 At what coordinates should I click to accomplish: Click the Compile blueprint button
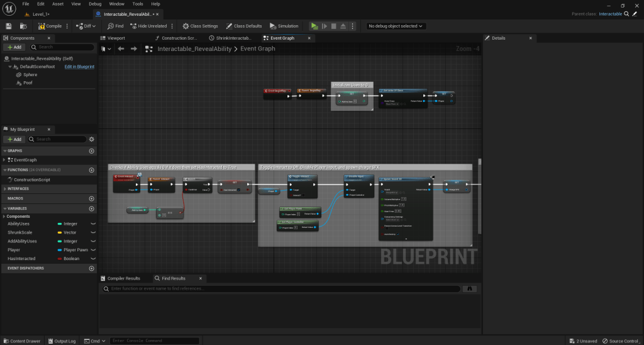coord(50,26)
